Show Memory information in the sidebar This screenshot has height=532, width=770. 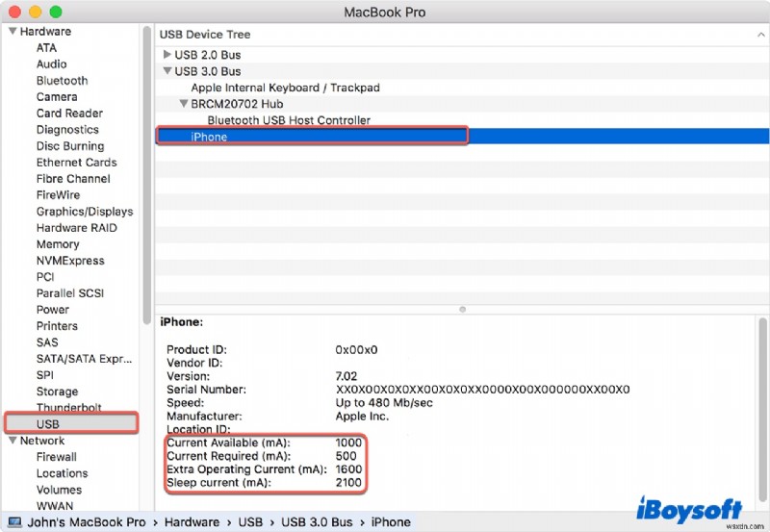coord(58,244)
